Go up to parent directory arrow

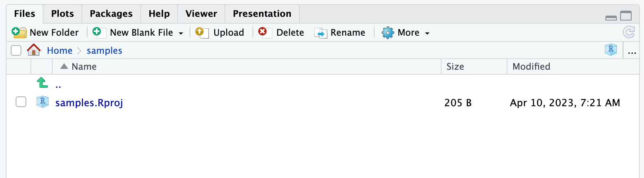tap(42, 84)
